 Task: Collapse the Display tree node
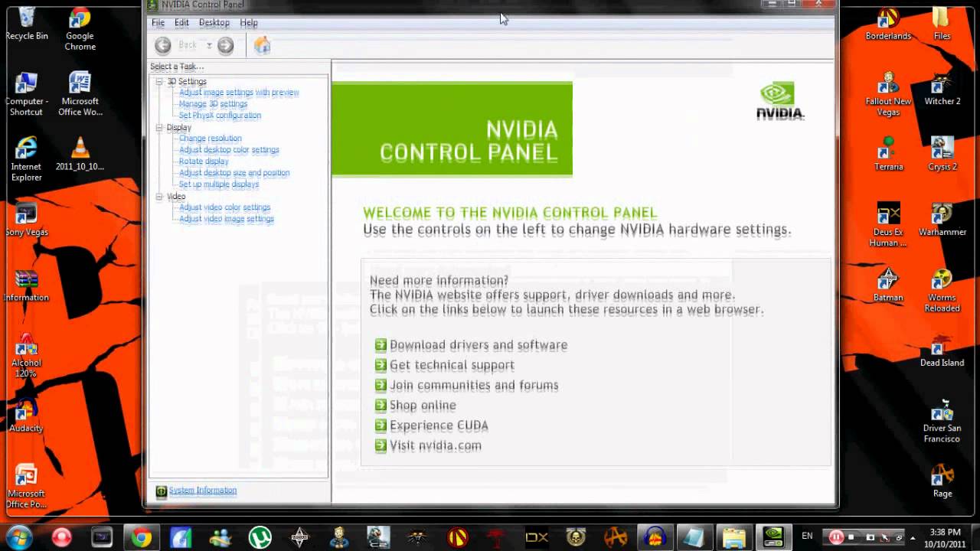pos(159,128)
